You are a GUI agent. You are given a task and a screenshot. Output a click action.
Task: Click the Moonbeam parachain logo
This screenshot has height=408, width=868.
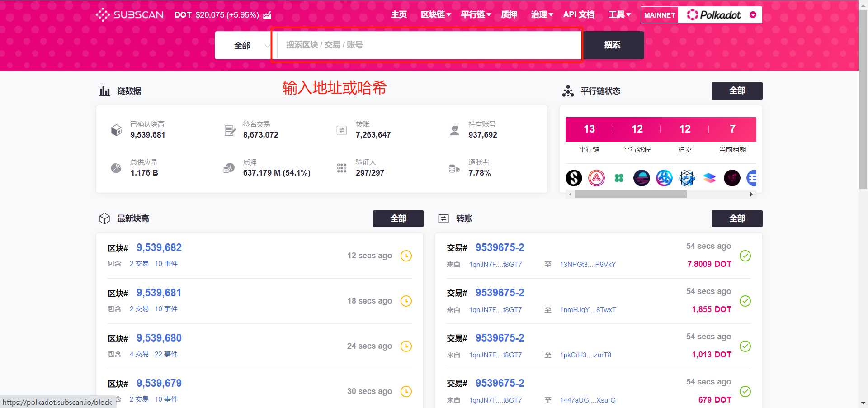pos(642,178)
